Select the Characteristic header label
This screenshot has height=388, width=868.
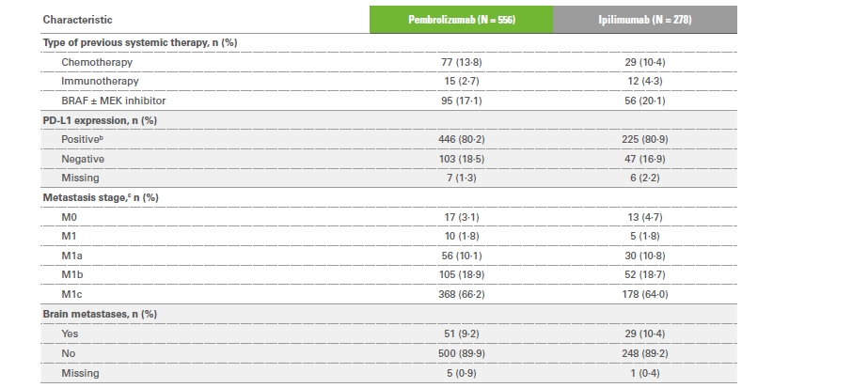pos(77,20)
